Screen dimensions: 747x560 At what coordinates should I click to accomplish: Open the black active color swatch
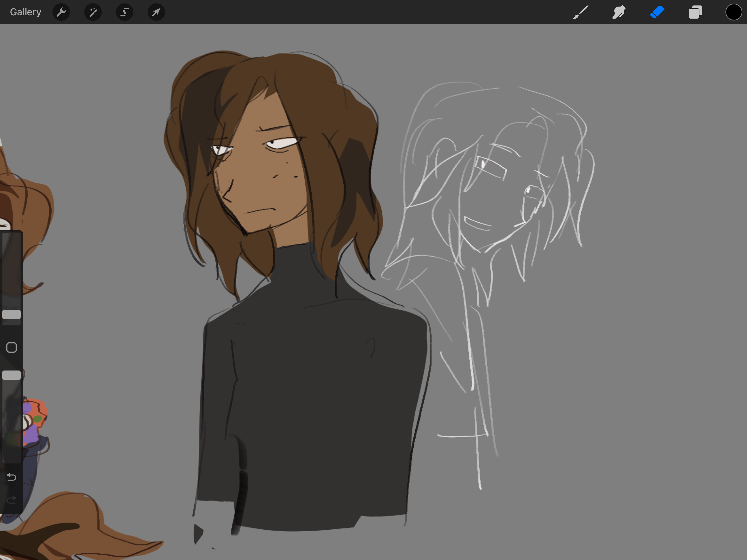point(734,13)
